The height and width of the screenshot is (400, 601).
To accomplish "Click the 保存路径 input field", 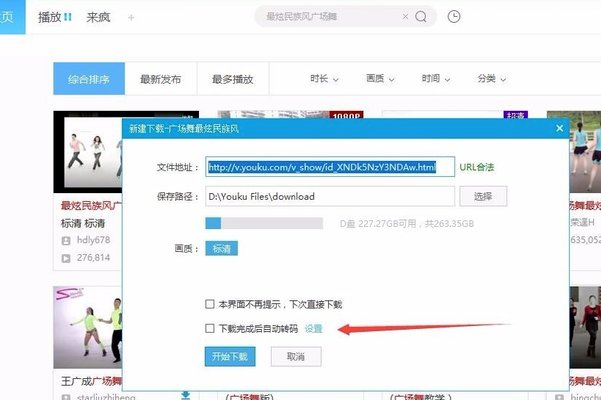I will tap(330, 197).
